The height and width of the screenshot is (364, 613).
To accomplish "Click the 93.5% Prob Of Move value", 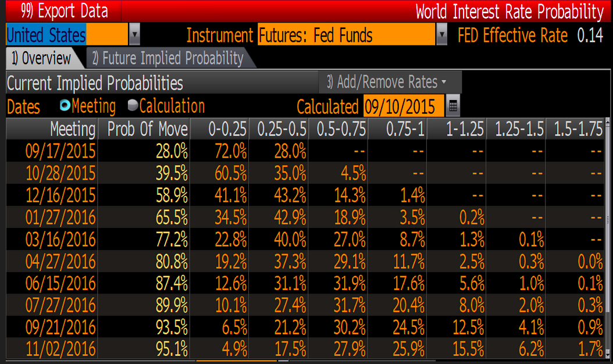I will pyautogui.click(x=172, y=327).
